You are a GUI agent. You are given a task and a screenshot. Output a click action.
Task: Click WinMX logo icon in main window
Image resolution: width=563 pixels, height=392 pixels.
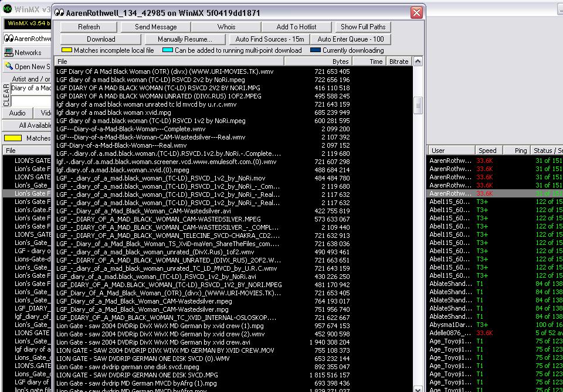click(7, 9)
